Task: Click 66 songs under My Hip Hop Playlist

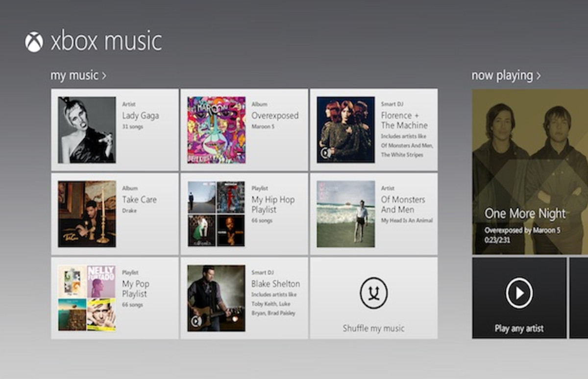Action: tap(262, 221)
